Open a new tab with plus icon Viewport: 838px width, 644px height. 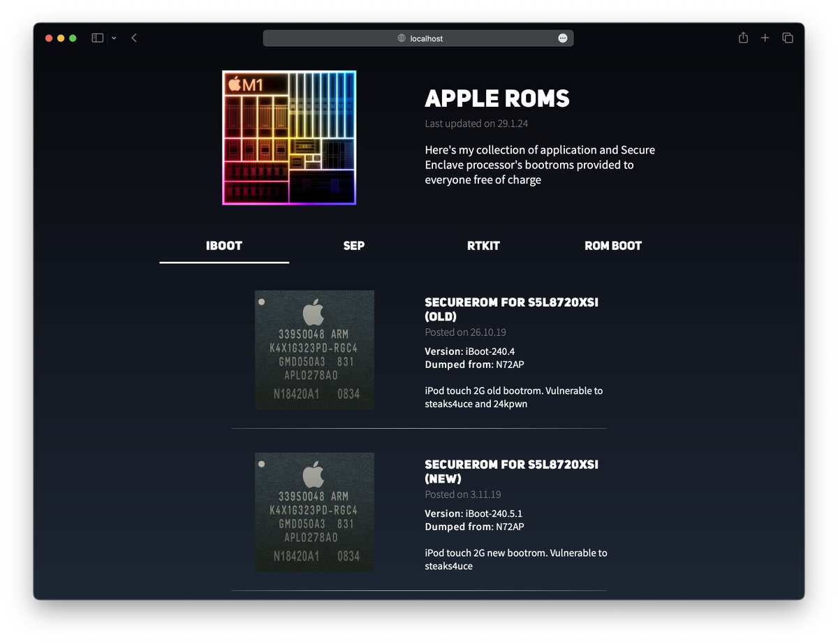pos(765,38)
